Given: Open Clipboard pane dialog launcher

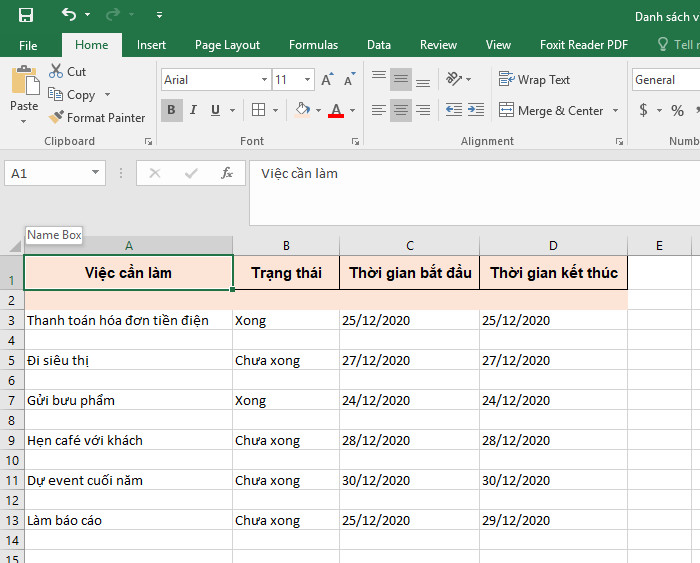Looking at the screenshot, I should click(x=148, y=142).
